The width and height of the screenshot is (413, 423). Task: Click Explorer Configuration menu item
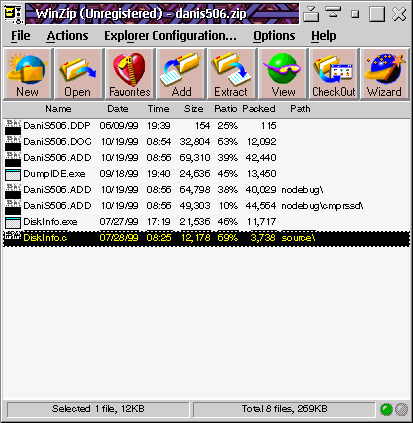pyautogui.click(x=170, y=36)
